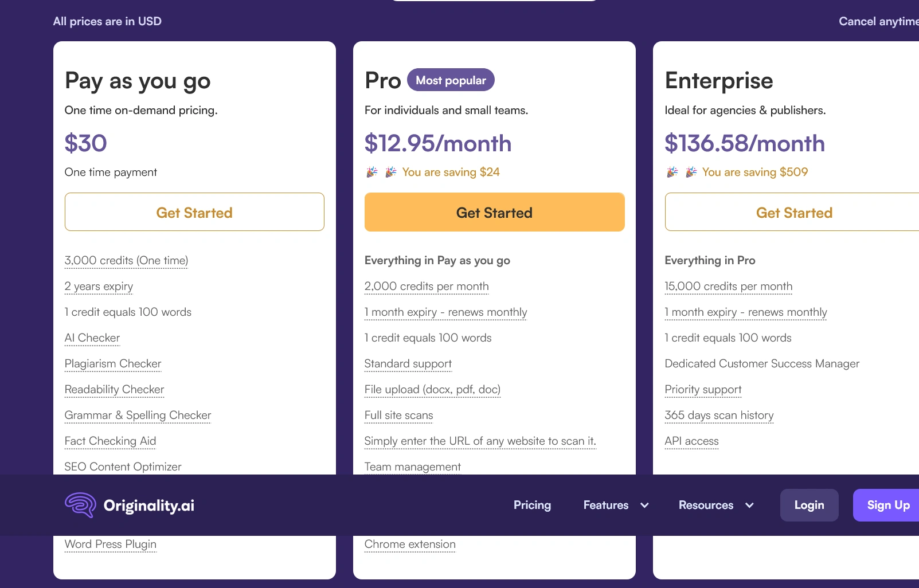Viewport: 919px width, 588px height.
Task: Open the Features dropdown
Action: [614, 505]
